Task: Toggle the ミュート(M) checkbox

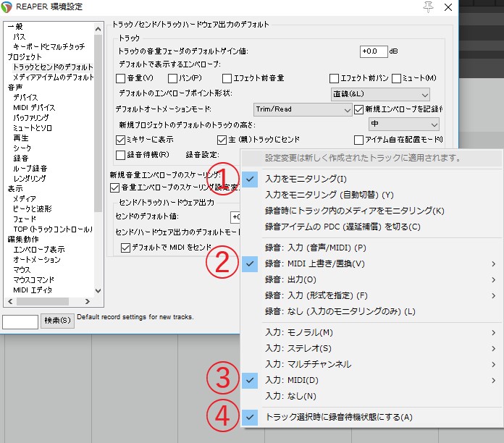Action: tap(396, 78)
